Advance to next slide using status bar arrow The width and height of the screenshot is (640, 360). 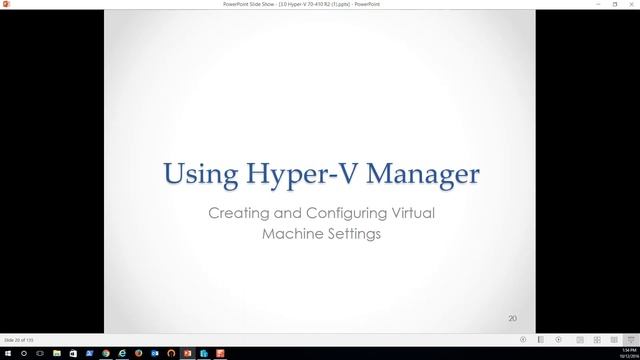[x=558, y=340]
